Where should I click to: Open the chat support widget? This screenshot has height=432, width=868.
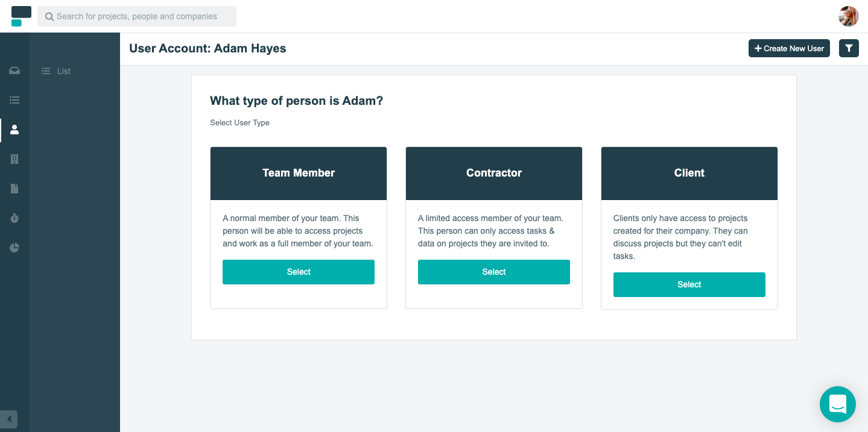tap(837, 404)
